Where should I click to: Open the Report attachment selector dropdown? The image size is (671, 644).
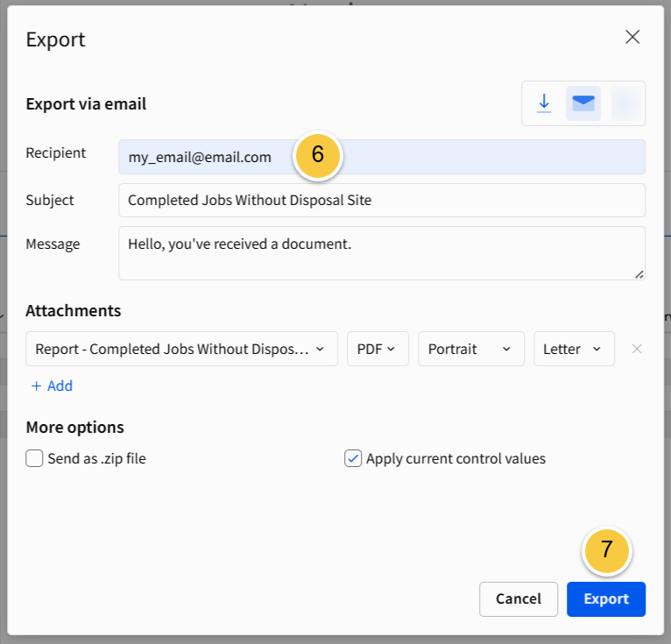[x=182, y=349]
